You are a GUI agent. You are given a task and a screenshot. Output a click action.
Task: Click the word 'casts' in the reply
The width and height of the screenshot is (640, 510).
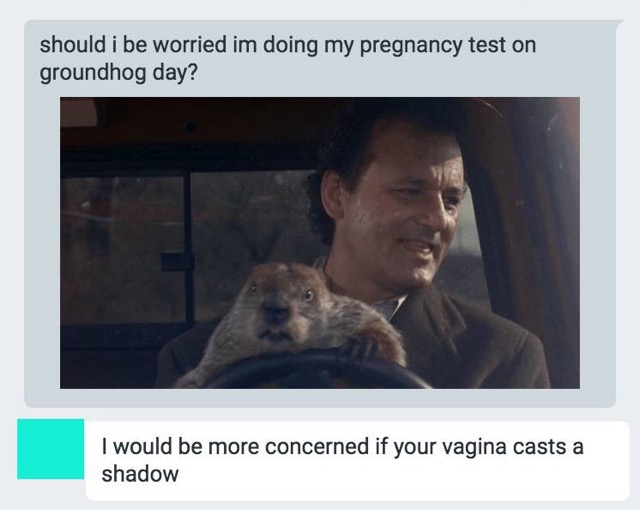pyautogui.click(x=540, y=446)
